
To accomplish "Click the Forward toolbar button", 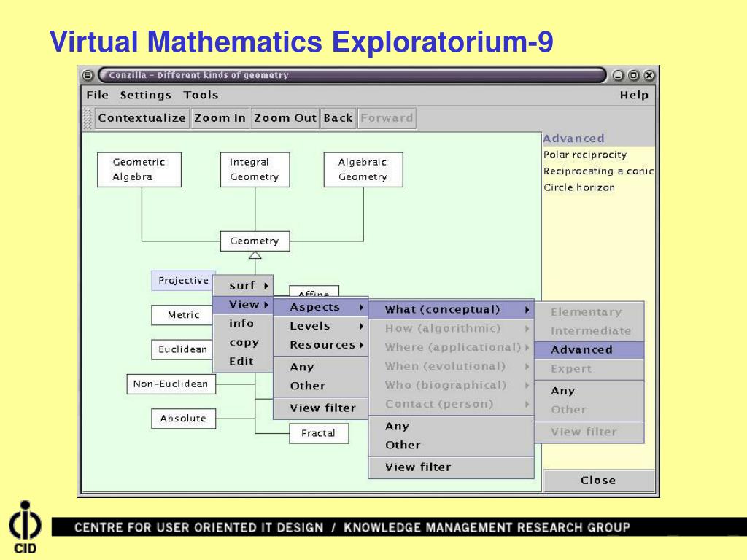I will [x=387, y=118].
